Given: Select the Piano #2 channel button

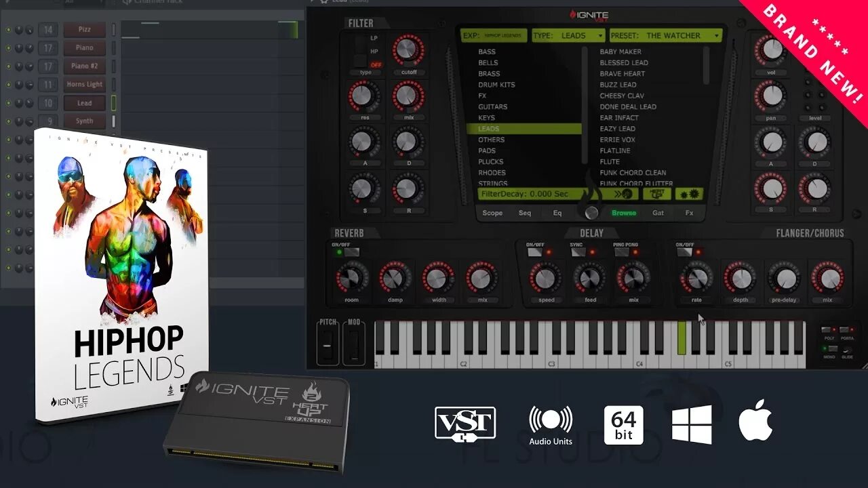Looking at the screenshot, I should click(84, 66).
